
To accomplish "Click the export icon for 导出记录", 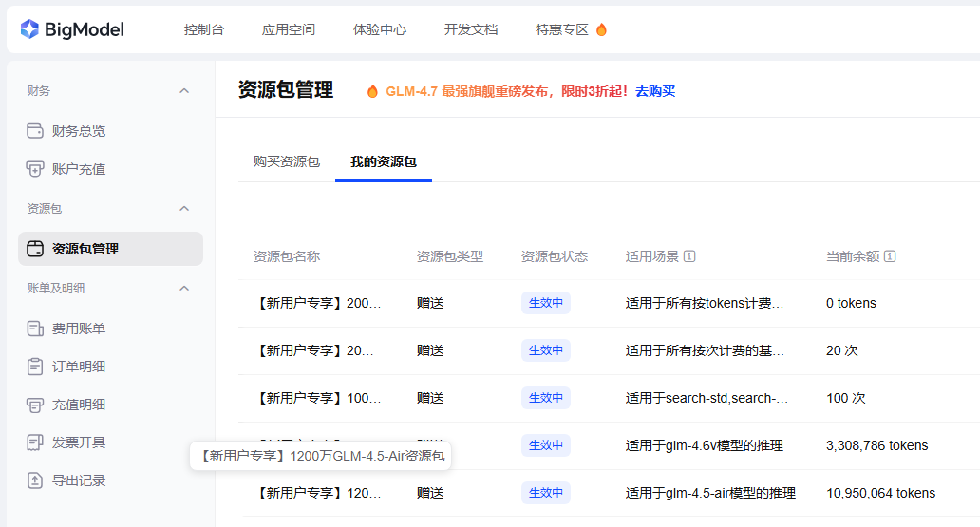I will tap(35, 480).
